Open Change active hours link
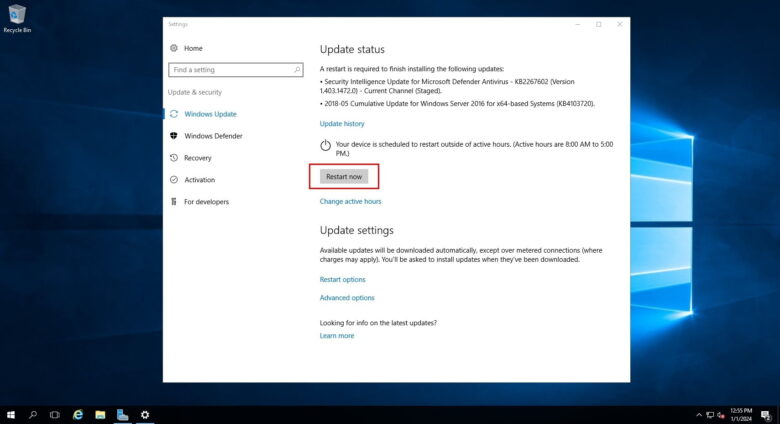Screen dimensions: 780x424 click(350, 201)
